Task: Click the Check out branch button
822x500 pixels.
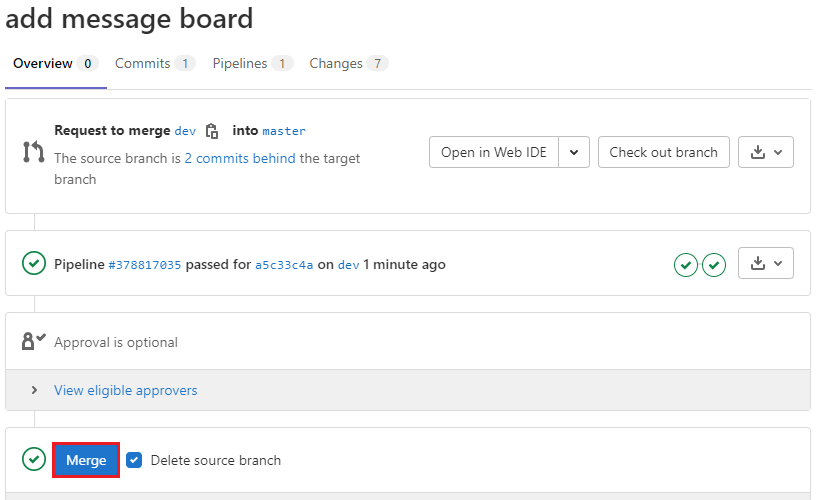Action: [663, 152]
